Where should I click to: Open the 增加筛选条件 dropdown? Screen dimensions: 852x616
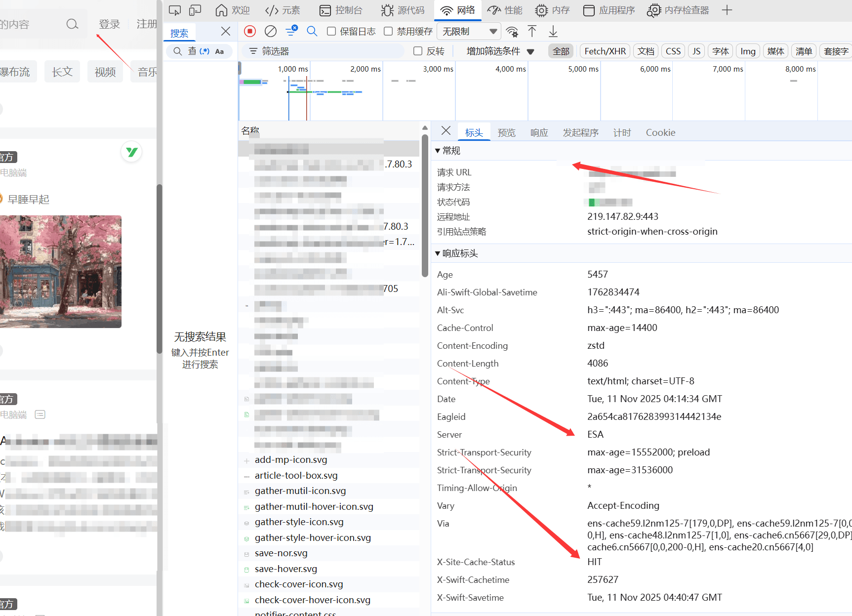[x=500, y=51]
